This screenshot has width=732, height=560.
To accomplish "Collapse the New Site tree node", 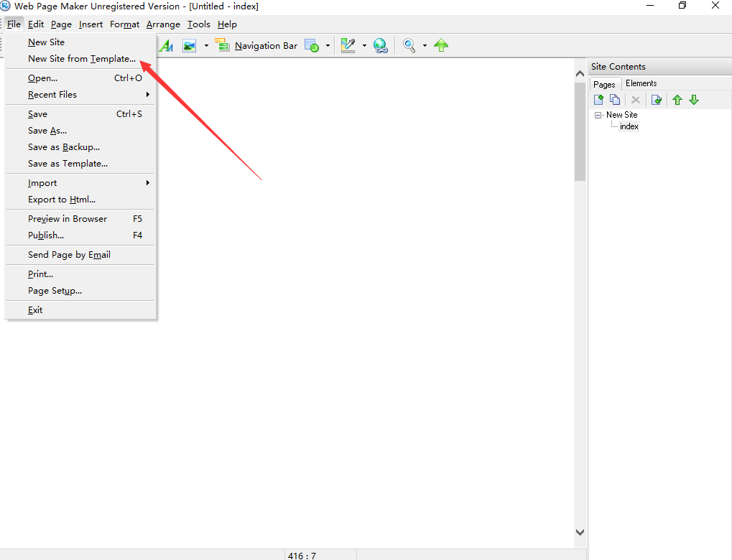I will coord(598,115).
